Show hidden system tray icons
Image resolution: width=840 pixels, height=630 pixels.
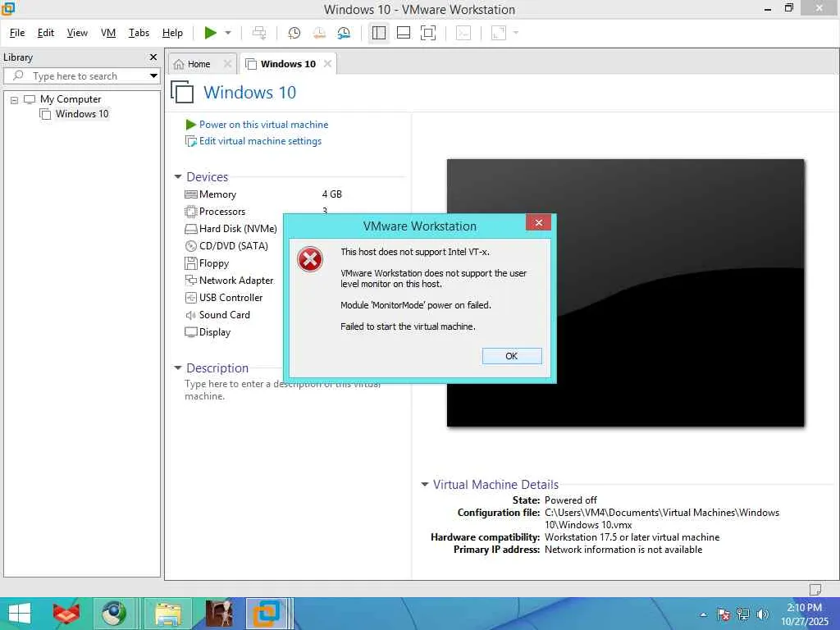pyautogui.click(x=703, y=614)
